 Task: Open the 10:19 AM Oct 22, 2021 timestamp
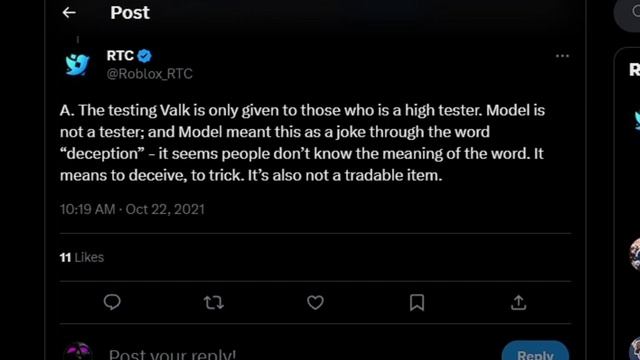(132, 209)
